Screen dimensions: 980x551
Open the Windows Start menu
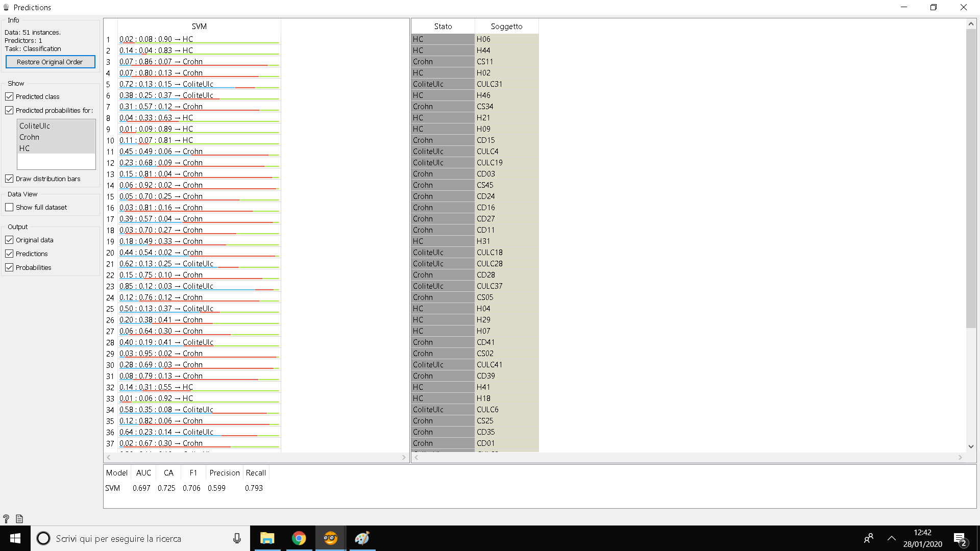[15, 538]
